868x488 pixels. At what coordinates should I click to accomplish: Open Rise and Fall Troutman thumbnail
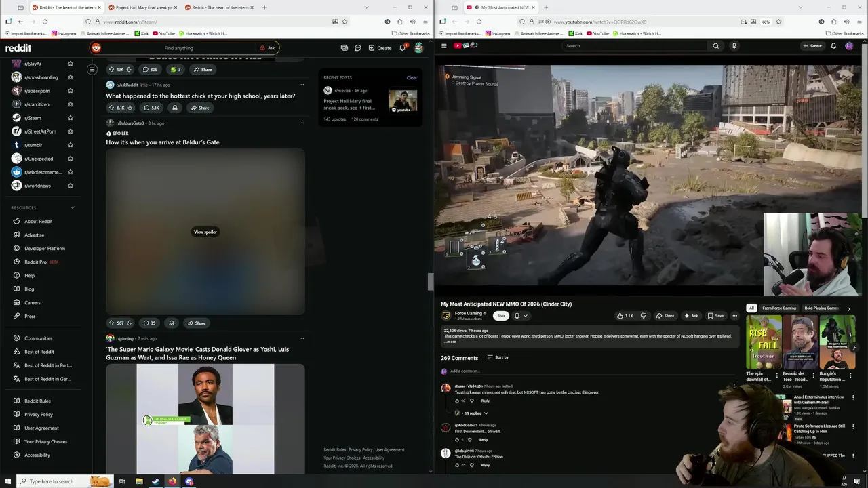tap(763, 343)
